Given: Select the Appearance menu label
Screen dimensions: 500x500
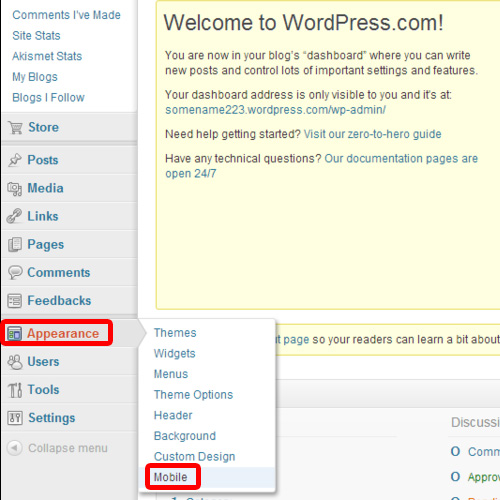Looking at the screenshot, I should (x=63, y=334).
